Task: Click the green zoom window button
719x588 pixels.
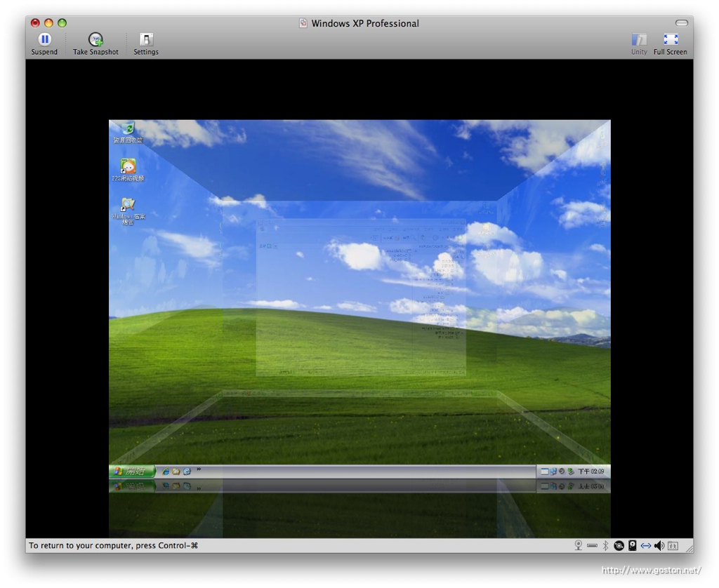Action: 62,22
